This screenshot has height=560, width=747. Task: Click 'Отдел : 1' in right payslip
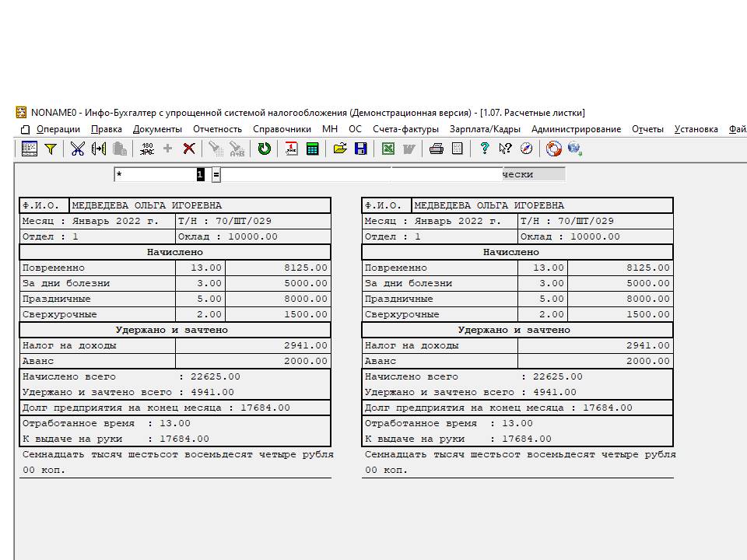[x=392, y=236]
